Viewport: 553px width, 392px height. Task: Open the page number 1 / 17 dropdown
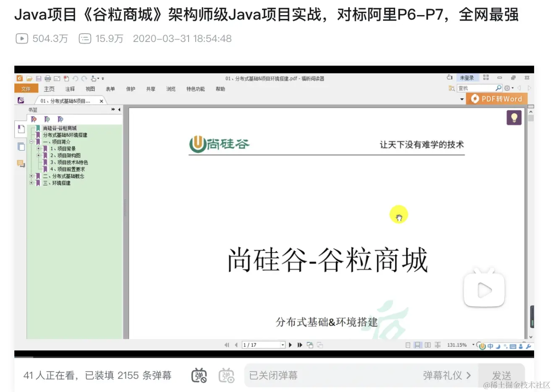(283, 345)
